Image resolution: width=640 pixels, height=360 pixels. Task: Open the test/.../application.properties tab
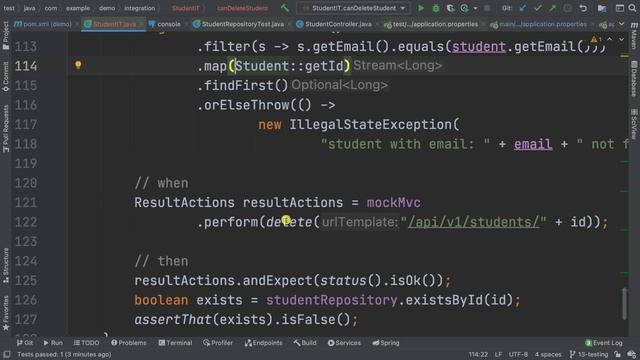tap(431, 24)
